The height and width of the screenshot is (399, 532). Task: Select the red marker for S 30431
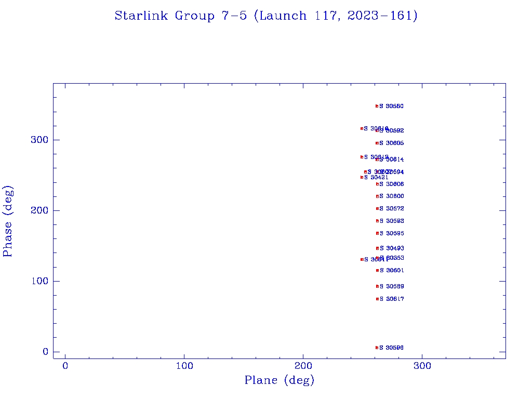(362, 177)
